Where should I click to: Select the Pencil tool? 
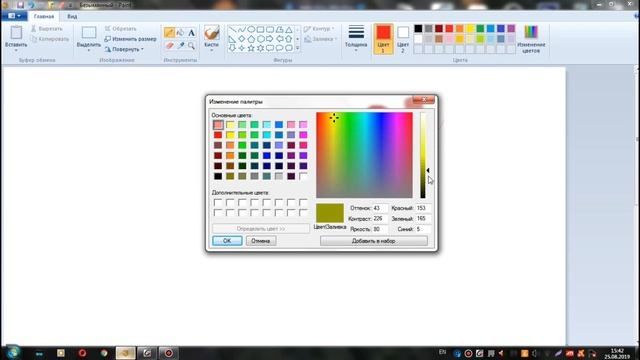[x=169, y=33]
